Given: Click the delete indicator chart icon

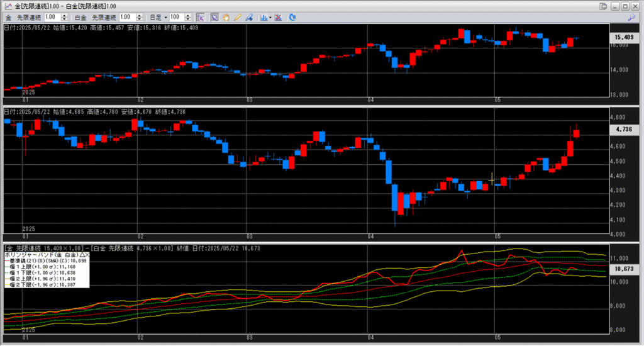Looking at the screenshot, I should tap(279, 17).
